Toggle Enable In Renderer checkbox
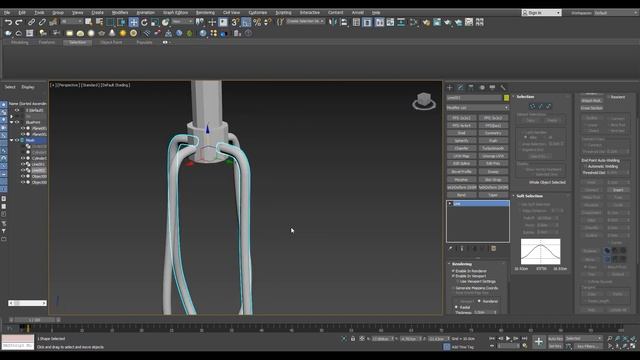The height and width of the screenshot is (360, 640). [453, 271]
